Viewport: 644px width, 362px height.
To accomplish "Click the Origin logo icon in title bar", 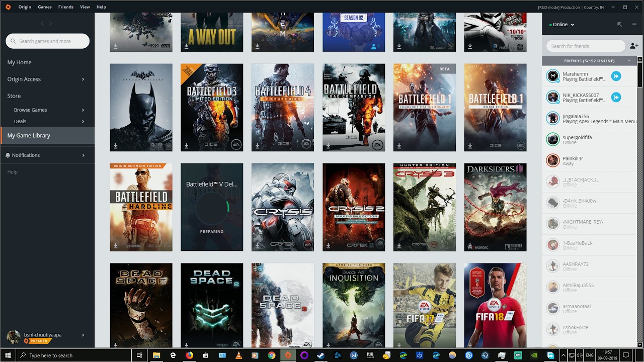I will pos(8,7).
